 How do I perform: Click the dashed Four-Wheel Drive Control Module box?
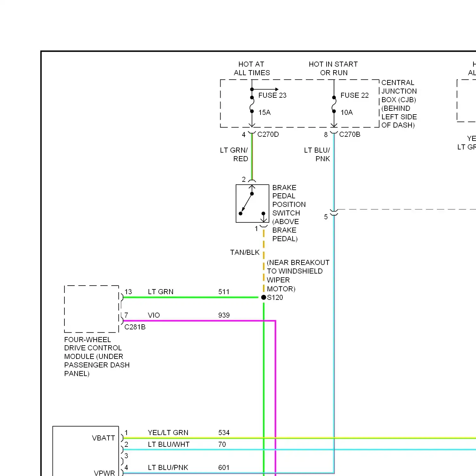[92, 309]
